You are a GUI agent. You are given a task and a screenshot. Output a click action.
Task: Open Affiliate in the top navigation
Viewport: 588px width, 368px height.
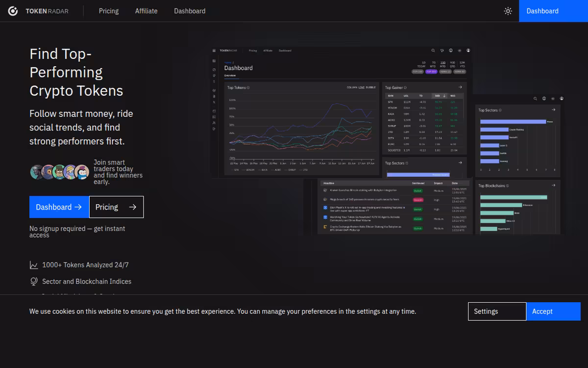coord(147,11)
